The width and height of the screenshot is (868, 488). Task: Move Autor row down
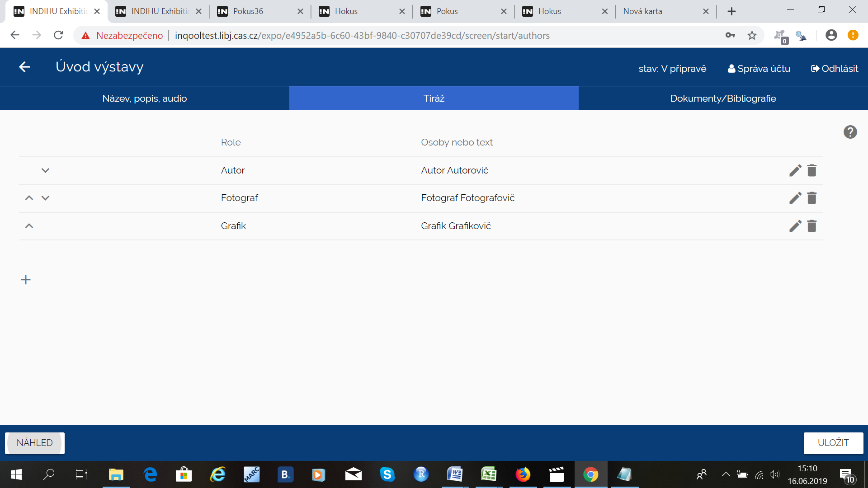point(45,170)
